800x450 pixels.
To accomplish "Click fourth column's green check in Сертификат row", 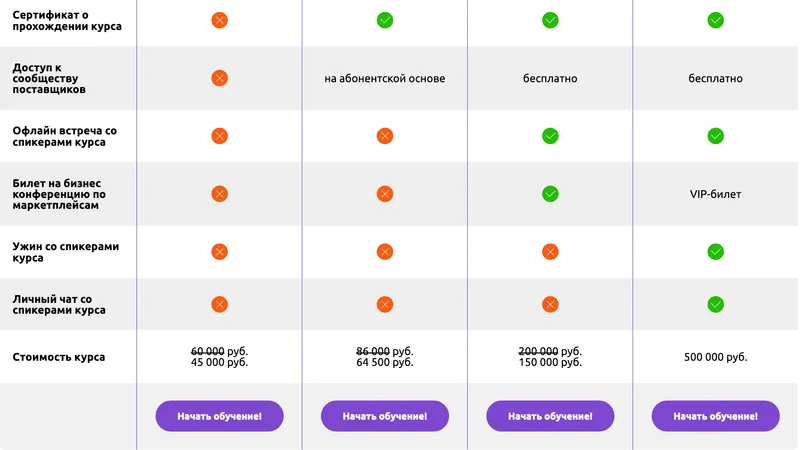I will [715, 20].
